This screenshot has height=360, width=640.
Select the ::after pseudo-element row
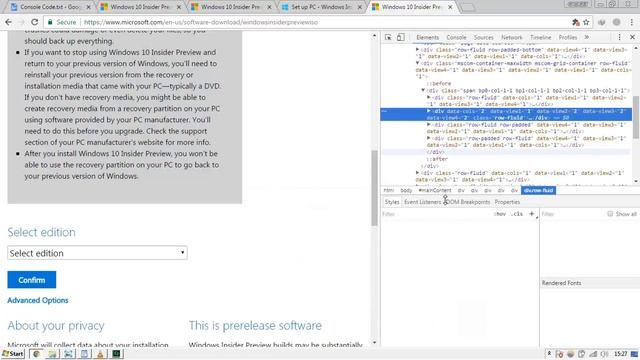[437, 159]
